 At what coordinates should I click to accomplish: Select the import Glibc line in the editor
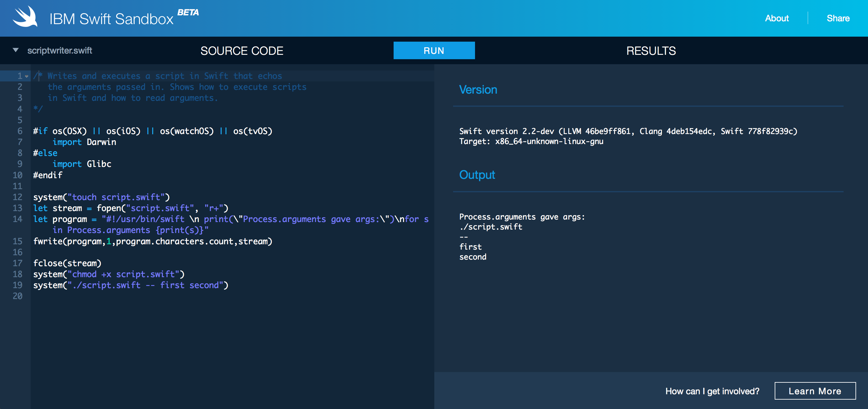coord(82,164)
